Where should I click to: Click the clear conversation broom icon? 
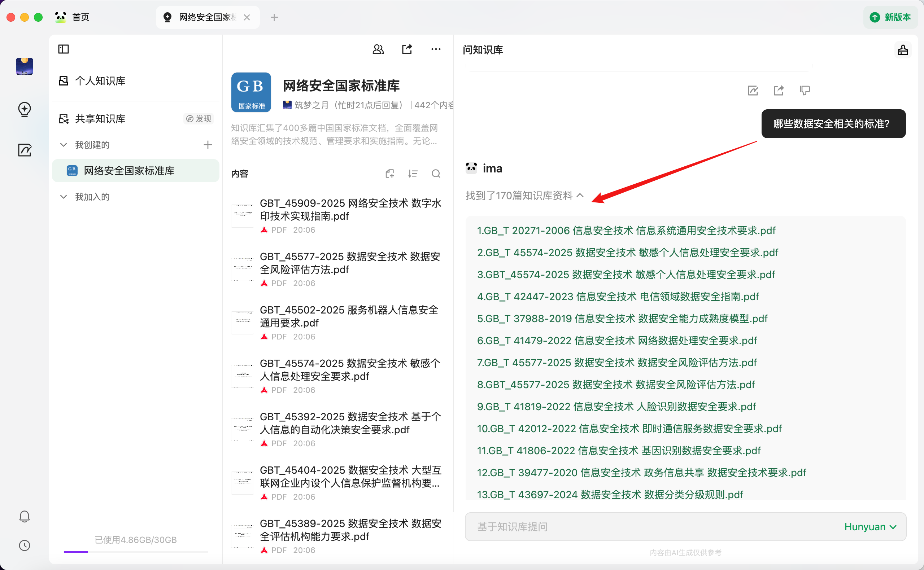[902, 50]
